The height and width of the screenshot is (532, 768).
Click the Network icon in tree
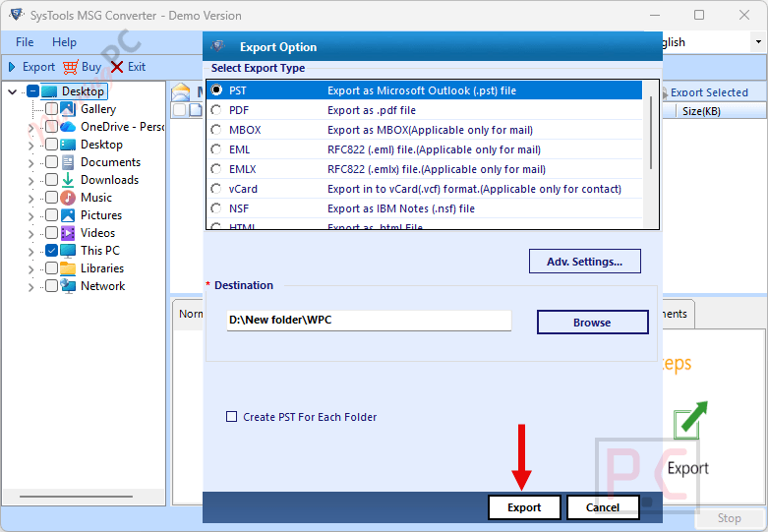coord(68,285)
